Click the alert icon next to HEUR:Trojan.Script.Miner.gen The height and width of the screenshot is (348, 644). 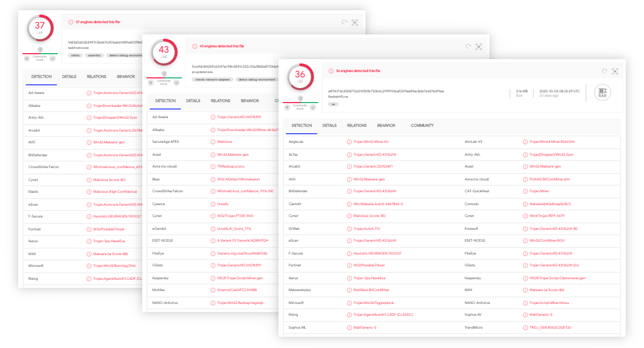(213, 278)
